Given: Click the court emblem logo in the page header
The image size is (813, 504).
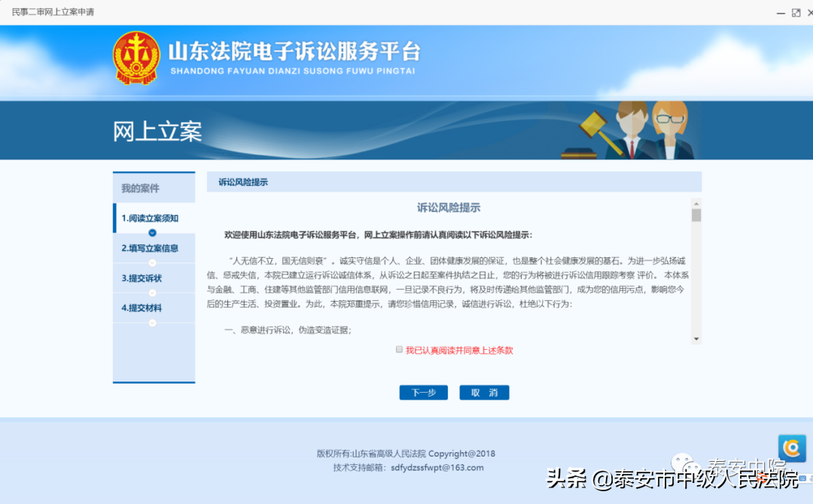Looking at the screenshot, I should pos(136,58).
